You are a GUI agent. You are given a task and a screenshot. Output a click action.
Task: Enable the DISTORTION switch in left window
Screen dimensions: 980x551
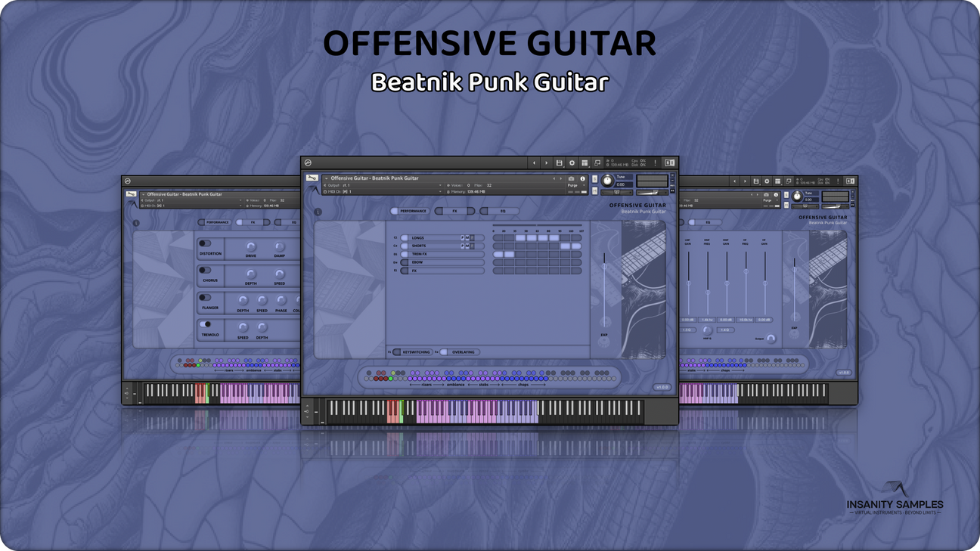(205, 243)
